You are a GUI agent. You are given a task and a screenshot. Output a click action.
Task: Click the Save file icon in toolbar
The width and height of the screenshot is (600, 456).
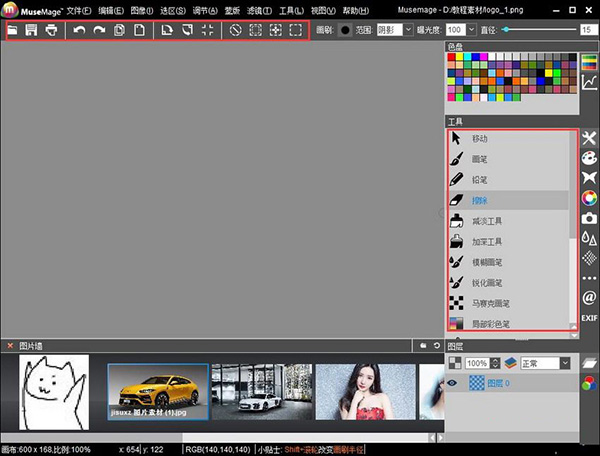click(32, 31)
